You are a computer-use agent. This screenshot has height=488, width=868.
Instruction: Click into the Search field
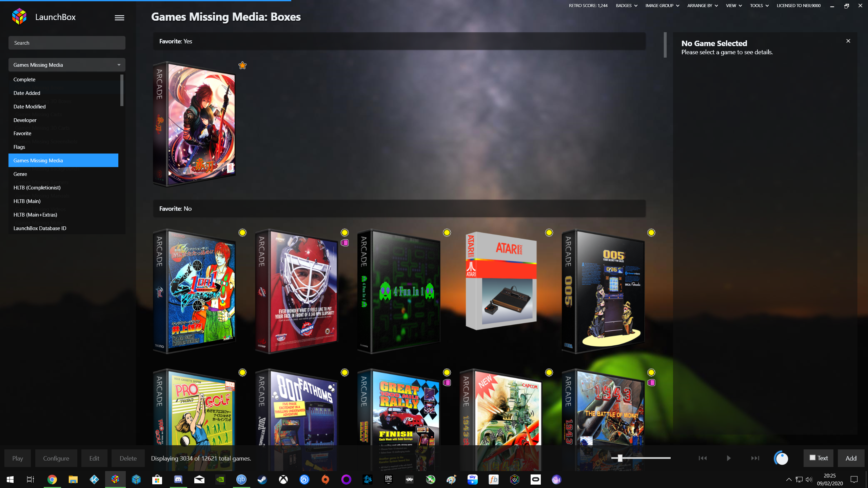pos(67,43)
